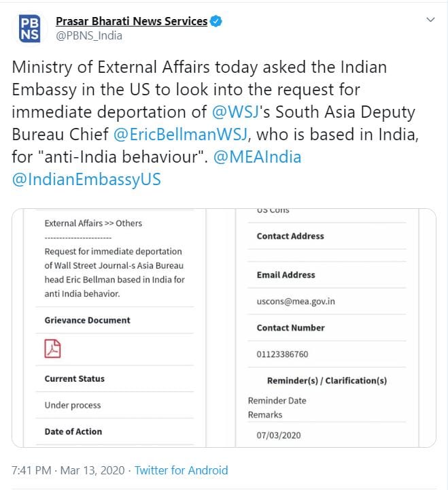This screenshot has height=490, width=448.
Task: Click the Reminder(s) / Clarification(s) heading
Action: [326, 380]
